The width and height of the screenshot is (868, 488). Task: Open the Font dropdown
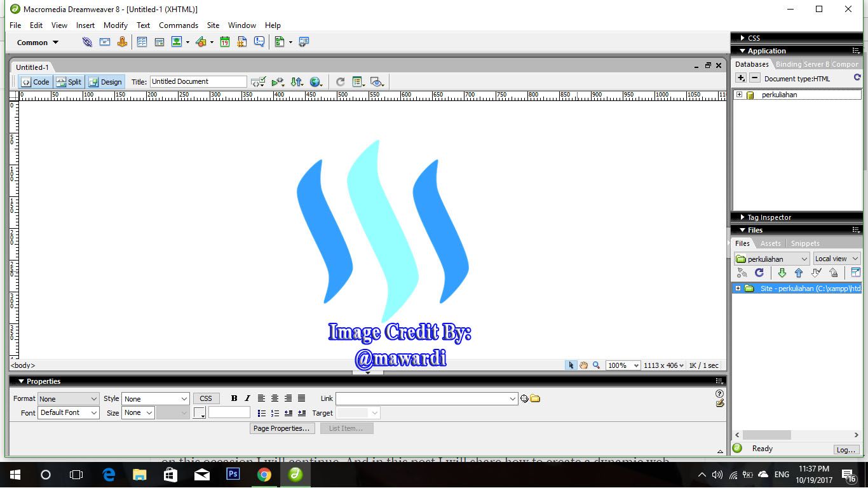point(68,413)
